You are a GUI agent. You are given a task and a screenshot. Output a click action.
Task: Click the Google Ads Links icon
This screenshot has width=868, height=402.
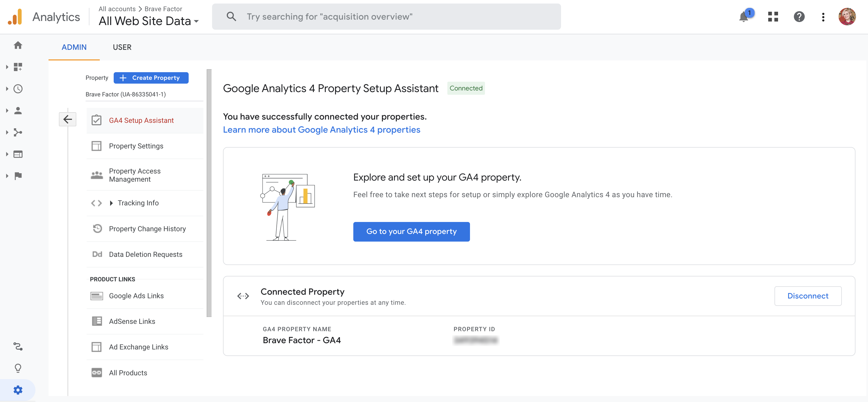[x=97, y=296]
